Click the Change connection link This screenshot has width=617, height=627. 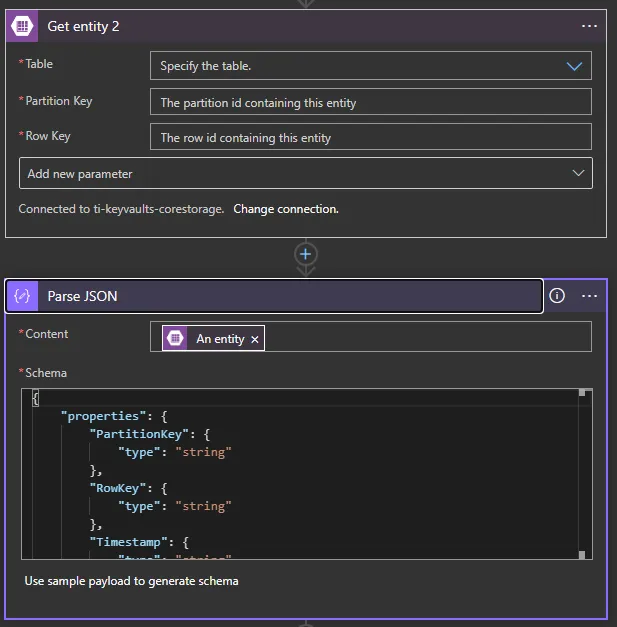pyautogui.click(x=286, y=209)
